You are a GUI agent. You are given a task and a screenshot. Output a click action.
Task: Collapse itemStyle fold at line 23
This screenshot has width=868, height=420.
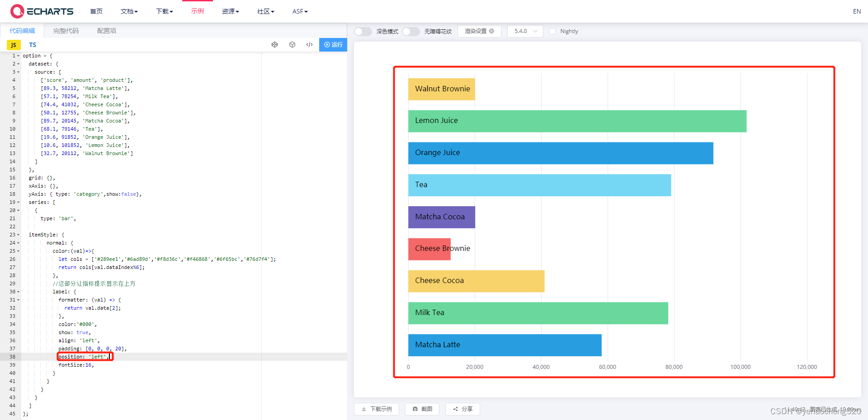pos(19,235)
